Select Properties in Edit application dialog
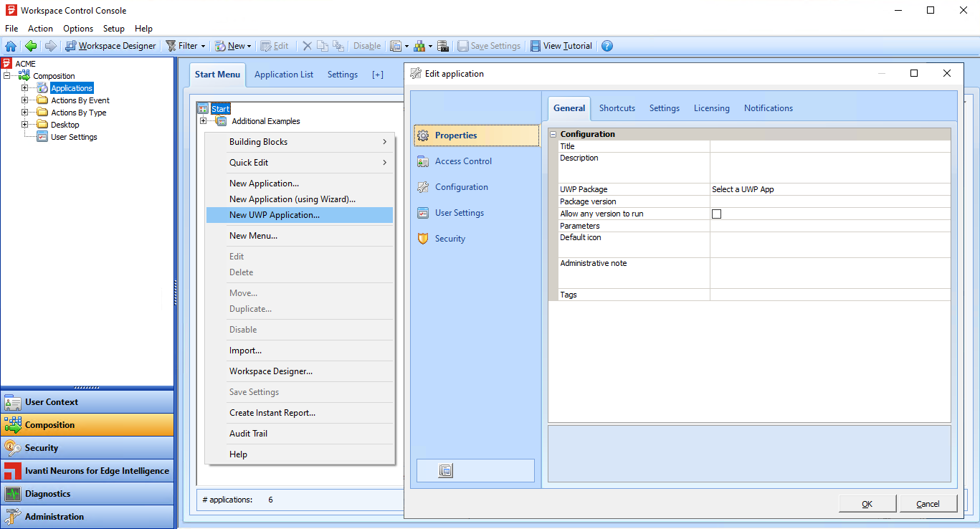The height and width of the screenshot is (529, 980). [476, 135]
